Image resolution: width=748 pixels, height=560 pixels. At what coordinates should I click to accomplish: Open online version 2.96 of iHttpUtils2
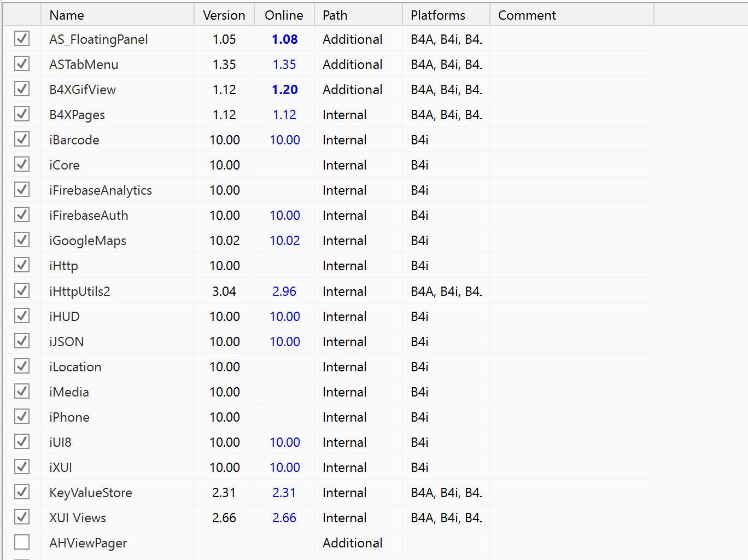tap(284, 291)
